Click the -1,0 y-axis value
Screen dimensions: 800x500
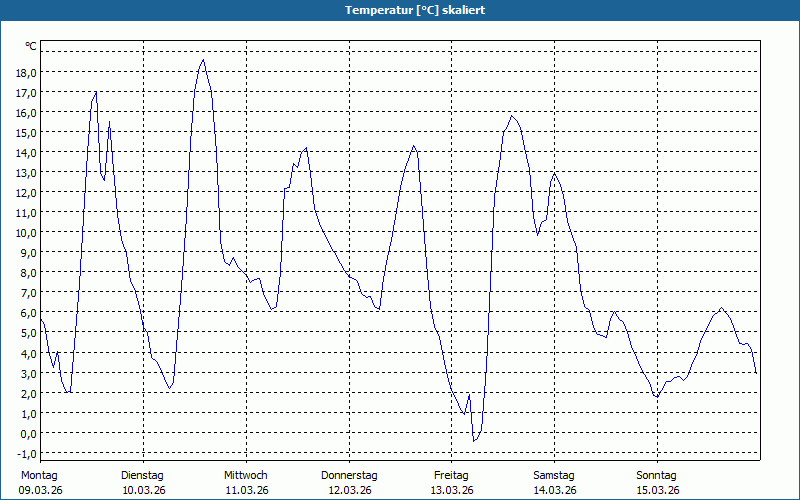[27, 454]
